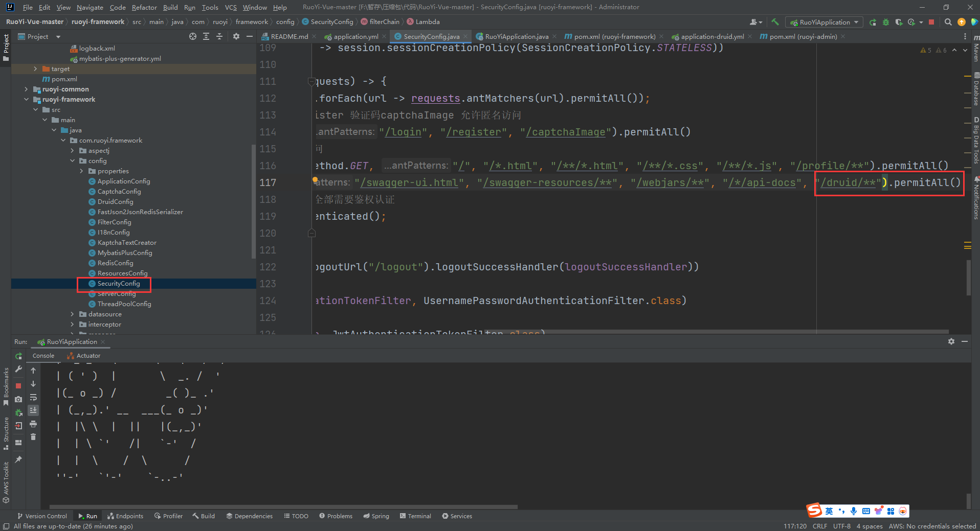Click the console scroll up arrow
Image resolution: width=980 pixels, height=531 pixels.
pos(33,371)
